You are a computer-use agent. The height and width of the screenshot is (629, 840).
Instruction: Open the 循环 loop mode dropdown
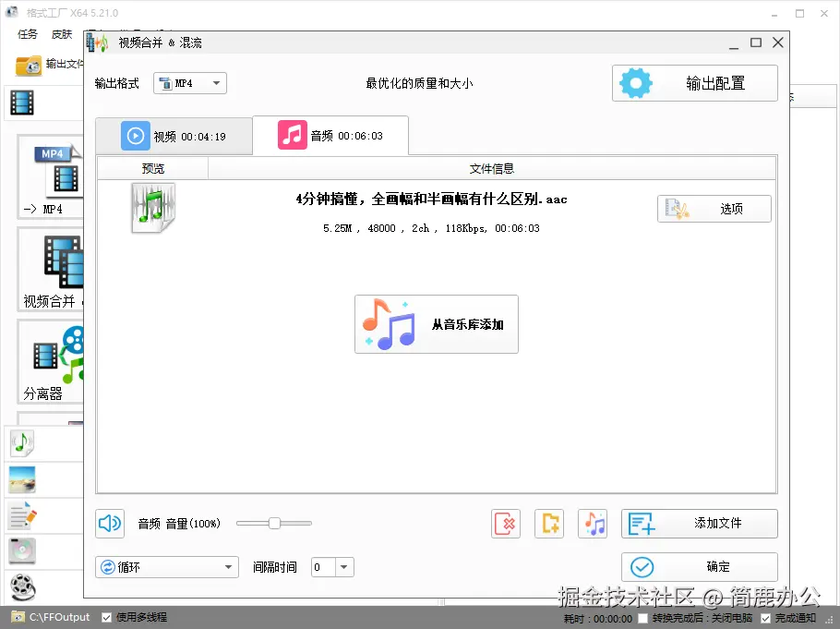pyautogui.click(x=166, y=566)
